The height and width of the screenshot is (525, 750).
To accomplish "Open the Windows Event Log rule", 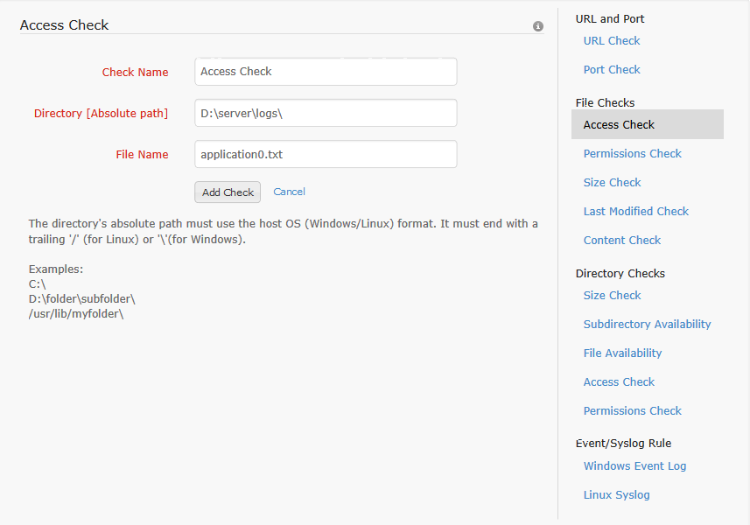I will tap(634, 466).
